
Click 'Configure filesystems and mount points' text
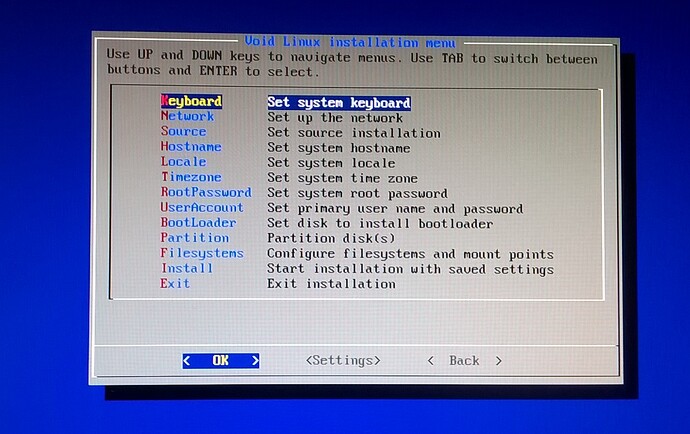pyautogui.click(x=410, y=254)
